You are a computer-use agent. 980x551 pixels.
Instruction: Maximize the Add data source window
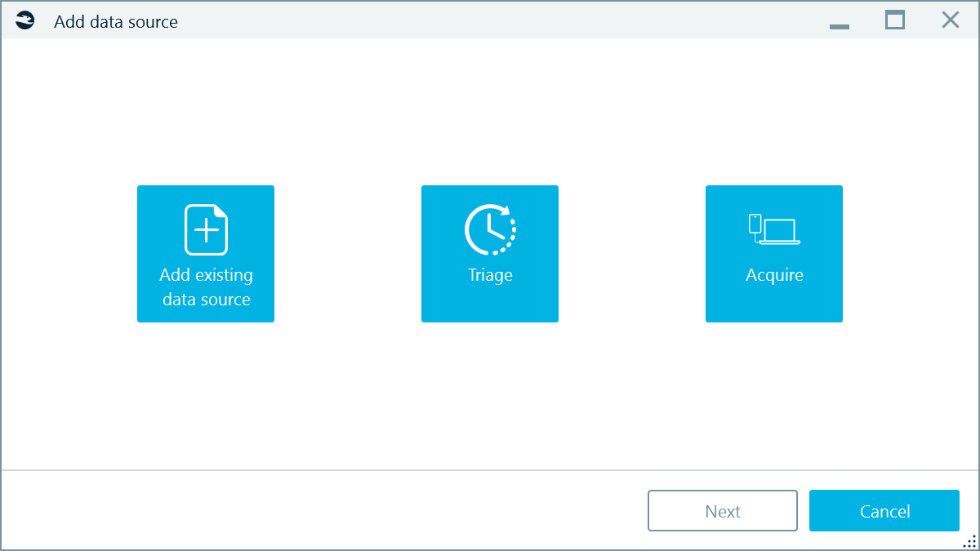895,20
